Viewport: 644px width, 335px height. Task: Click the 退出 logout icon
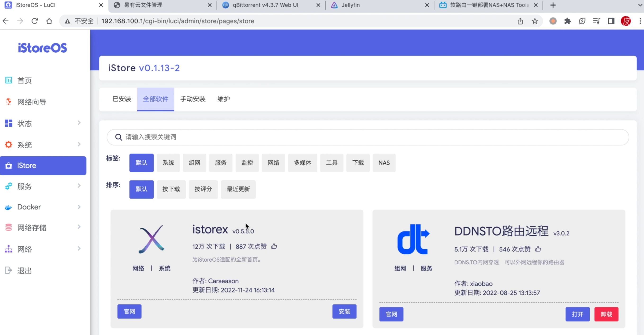pos(9,270)
